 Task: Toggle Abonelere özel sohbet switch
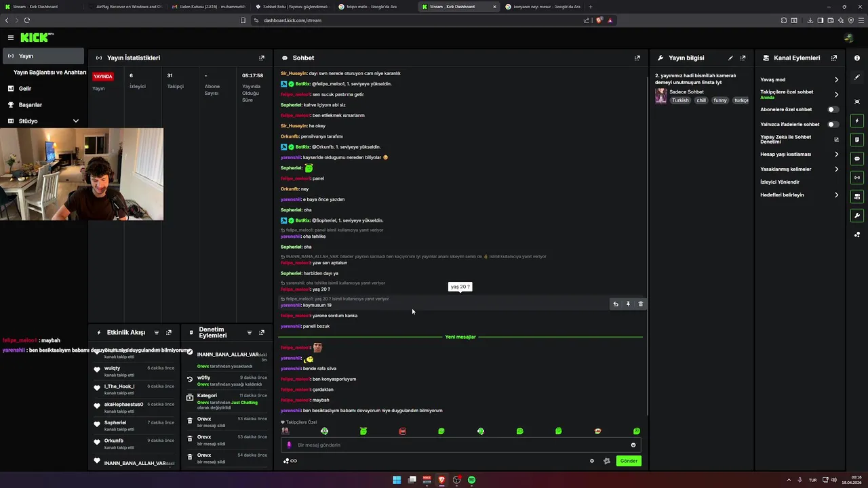click(833, 109)
